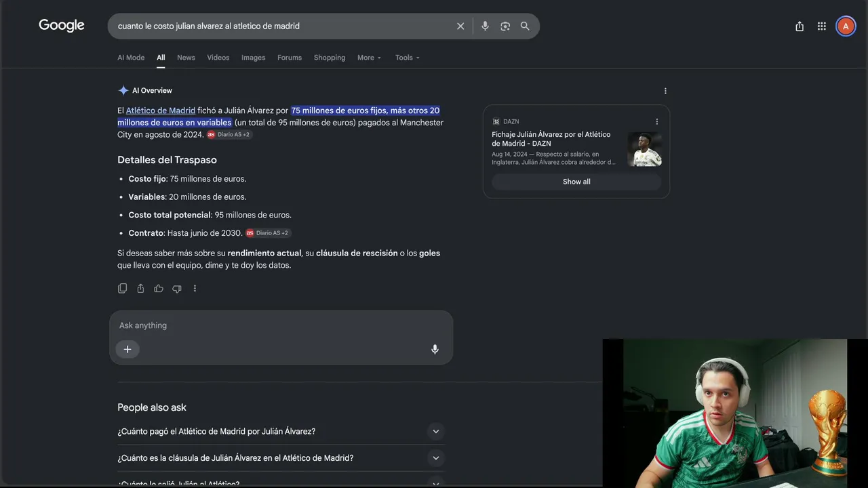Open Diario AS +2 citation after "agosto de 2024"
This screenshot has width=868, height=488.
pyautogui.click(x=229, y=135)
